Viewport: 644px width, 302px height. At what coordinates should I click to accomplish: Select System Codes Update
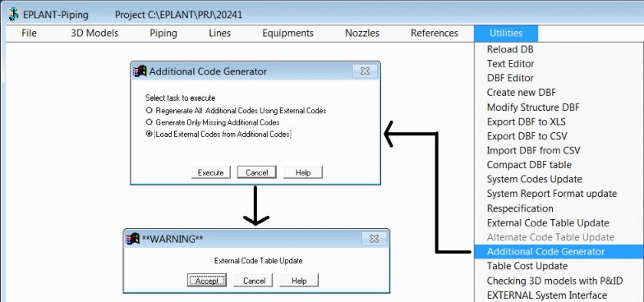click(x=534, y=179)
